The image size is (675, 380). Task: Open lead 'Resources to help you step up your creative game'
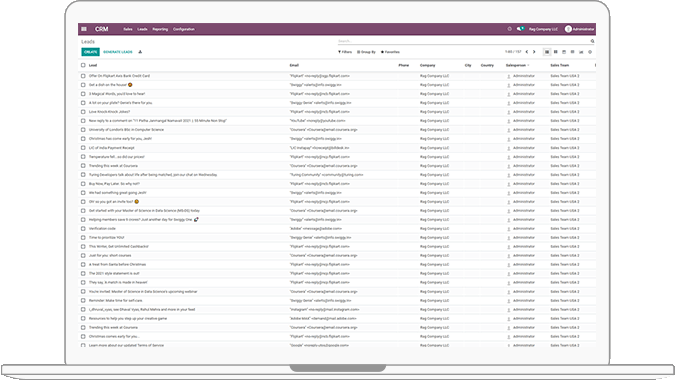[x=128, y=319]
